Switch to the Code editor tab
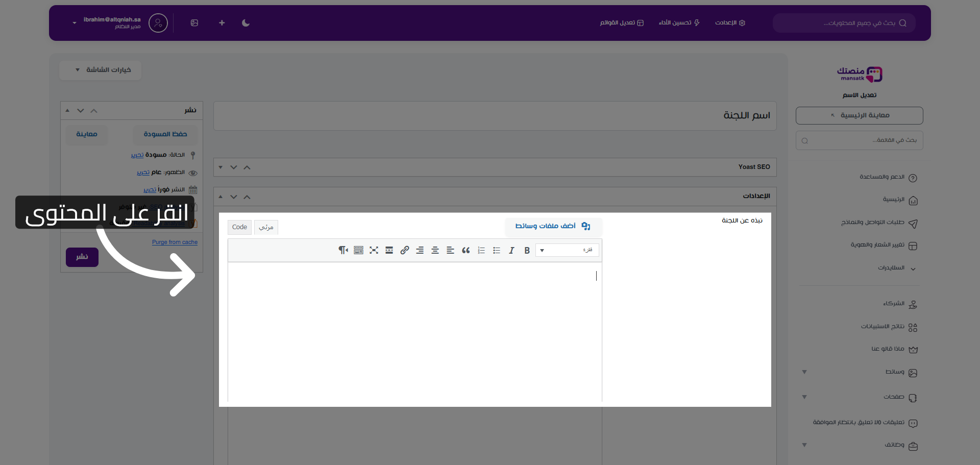 coord(239,227)
